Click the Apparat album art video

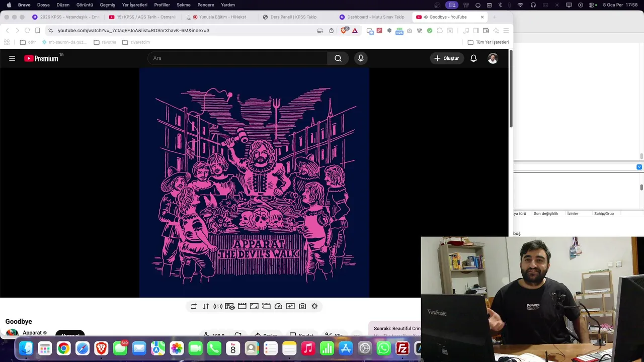pos(254,183)
